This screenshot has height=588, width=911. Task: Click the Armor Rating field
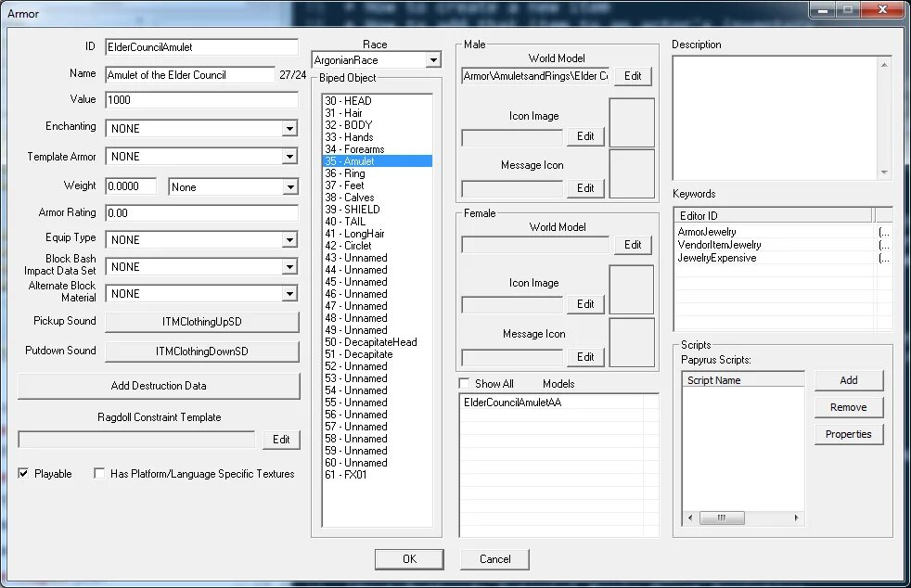click(x=201, y=212)
